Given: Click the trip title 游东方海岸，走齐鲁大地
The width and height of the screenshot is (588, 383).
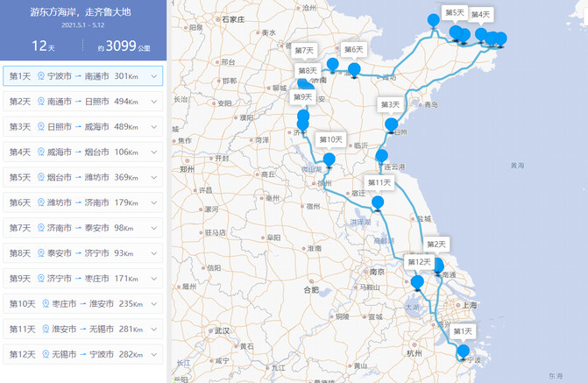Looking at the screenshot, I should (x=81, y=11).
